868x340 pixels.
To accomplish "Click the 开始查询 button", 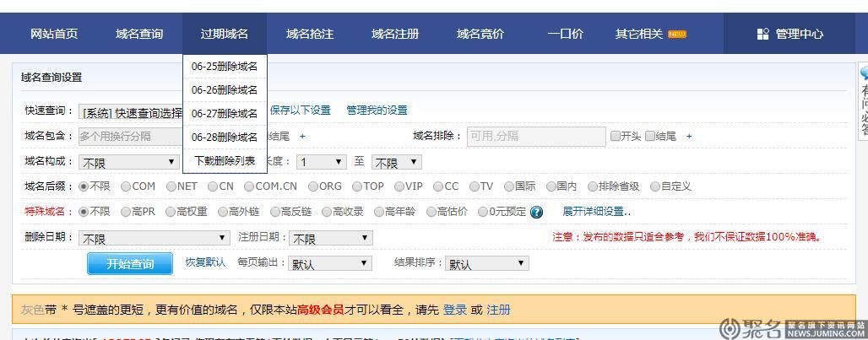I will (x=130, y=263).
